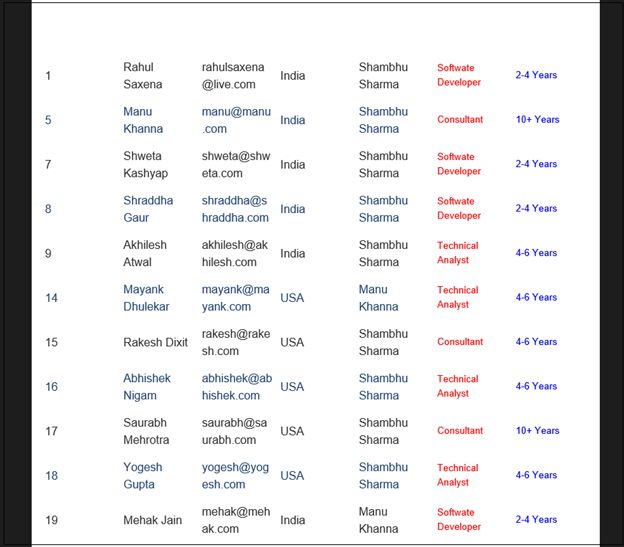The height and width of the screenshot is (547, 624).
Task: Click the mehak@mehak.com email address
Action: (236, 519)
